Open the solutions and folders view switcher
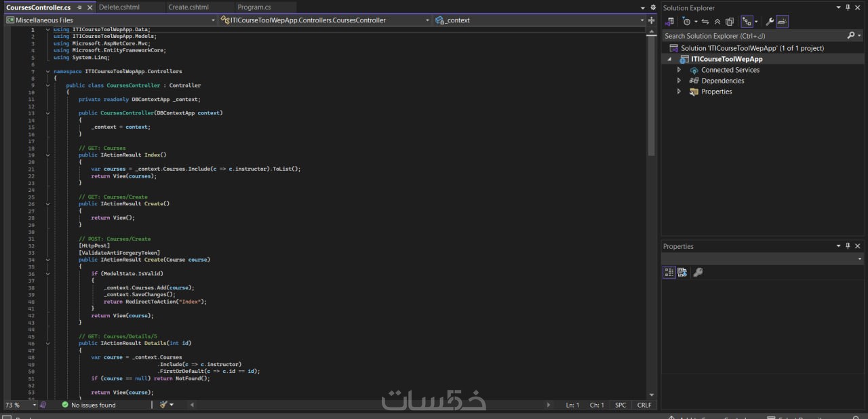 coord(669,22)
